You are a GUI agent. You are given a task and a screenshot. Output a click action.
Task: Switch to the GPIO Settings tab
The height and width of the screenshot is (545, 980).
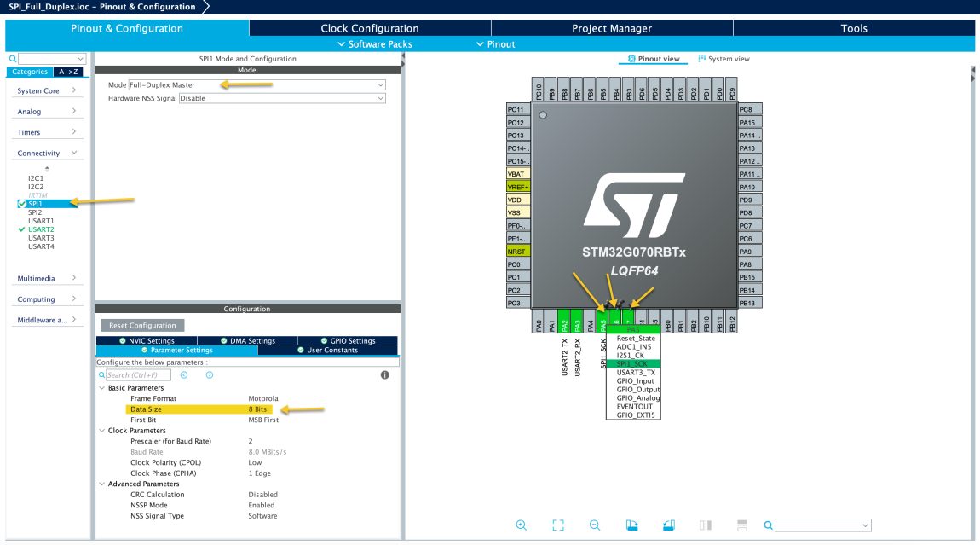click(x=348, y=341)
